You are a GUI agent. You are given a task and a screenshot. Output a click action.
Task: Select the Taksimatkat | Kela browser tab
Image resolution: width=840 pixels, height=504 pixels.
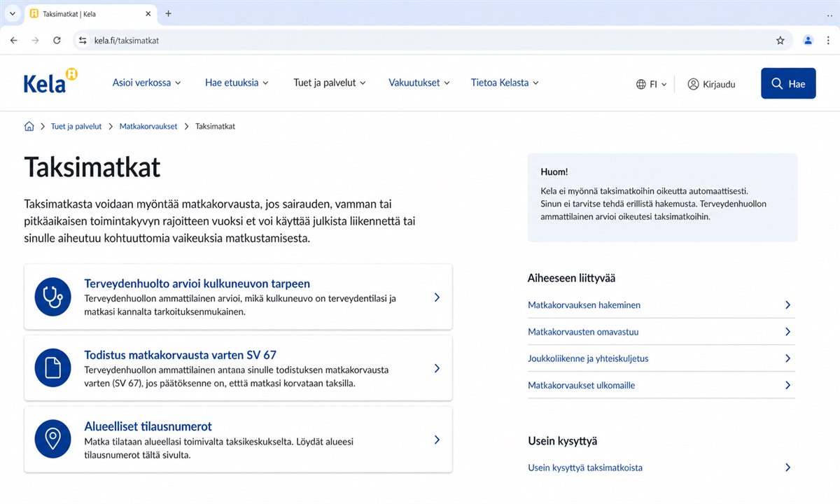click(x=89, y=13)
